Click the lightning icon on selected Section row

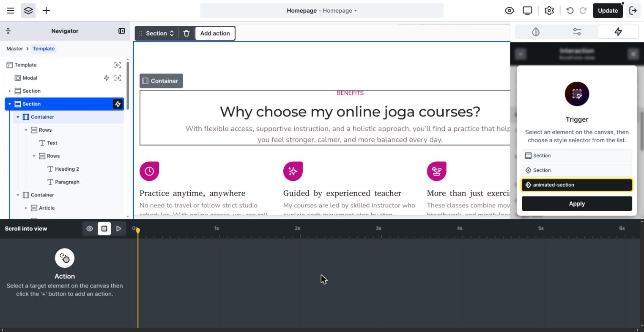click(x=118, y=104)
